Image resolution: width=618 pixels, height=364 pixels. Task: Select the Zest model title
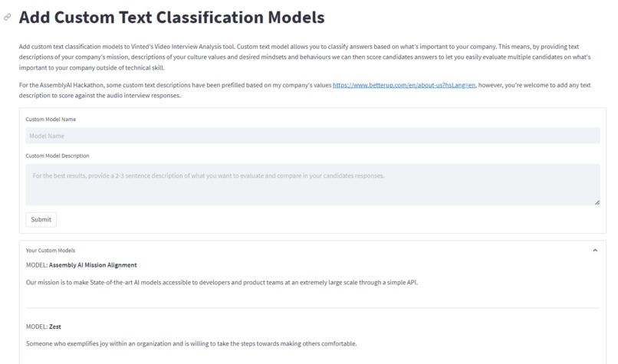[55, 326]
